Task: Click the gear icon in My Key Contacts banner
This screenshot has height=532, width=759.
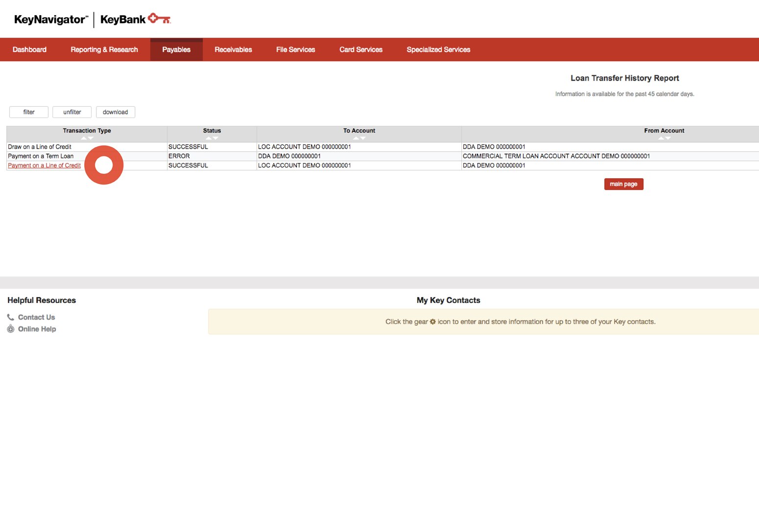Action: (x=433, y=322)
